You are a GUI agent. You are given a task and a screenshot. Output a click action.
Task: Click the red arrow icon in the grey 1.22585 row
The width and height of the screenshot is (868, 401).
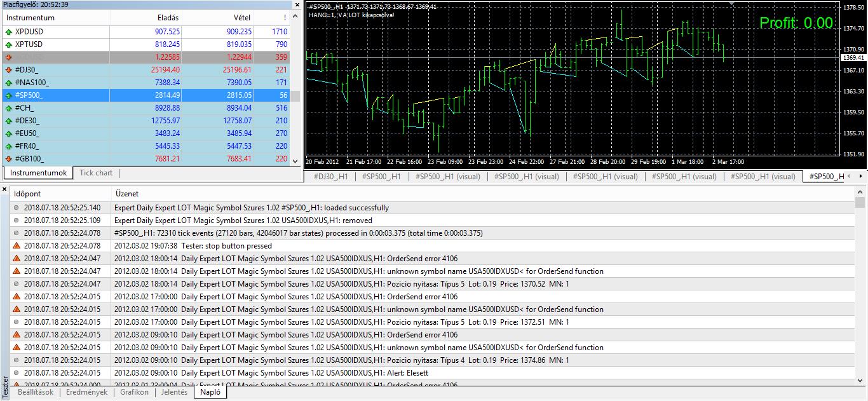pyautogui.click(x=8, y=57)
